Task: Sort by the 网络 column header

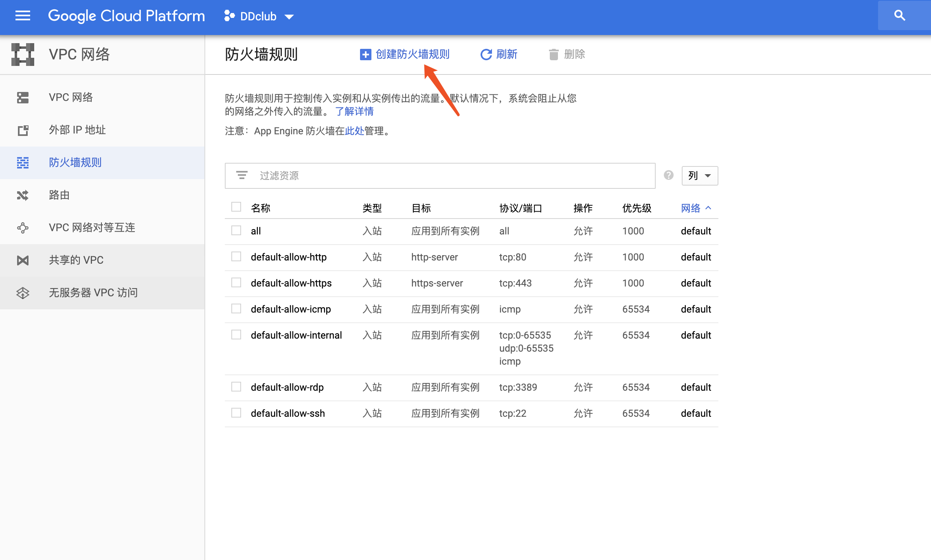Action: (696, 208)
